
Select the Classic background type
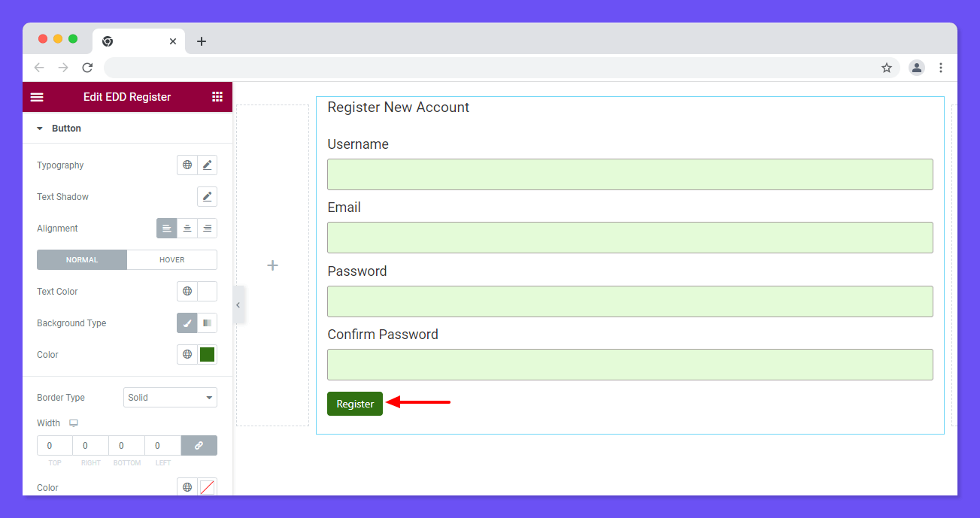pyautogui.click(x=187, y=323)
